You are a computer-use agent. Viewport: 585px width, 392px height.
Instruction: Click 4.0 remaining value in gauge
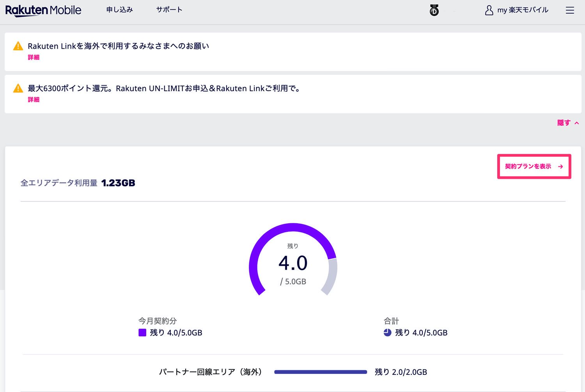(x=293, y=263)
